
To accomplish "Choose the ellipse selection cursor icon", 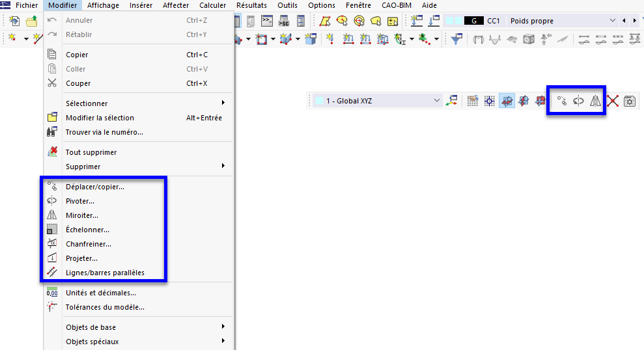I will click(342, 21).
